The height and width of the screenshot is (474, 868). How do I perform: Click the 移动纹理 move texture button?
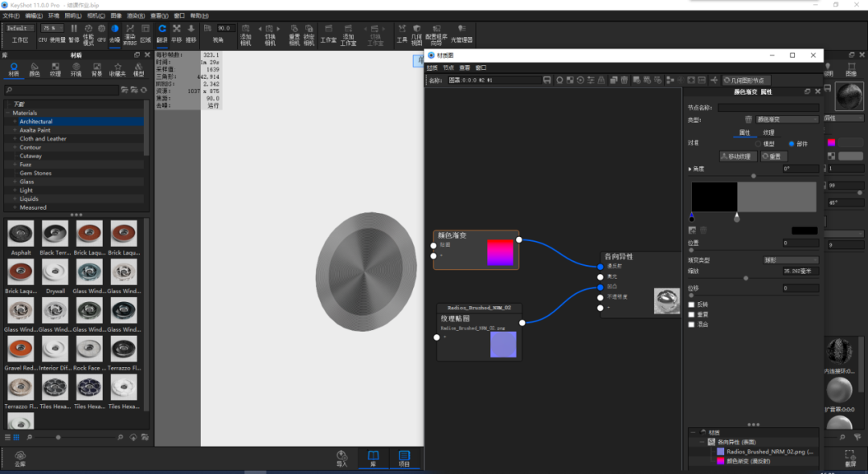pyautogui.click(x=739, y=157)
